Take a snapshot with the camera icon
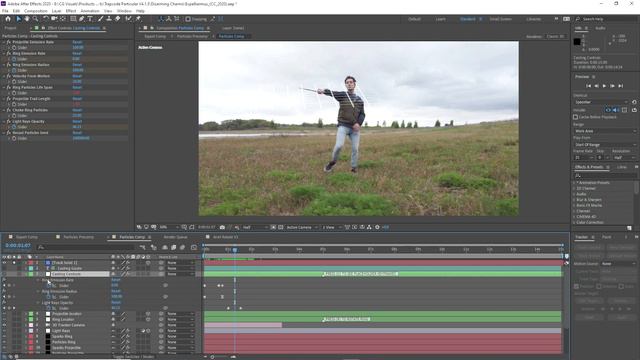 222,227
